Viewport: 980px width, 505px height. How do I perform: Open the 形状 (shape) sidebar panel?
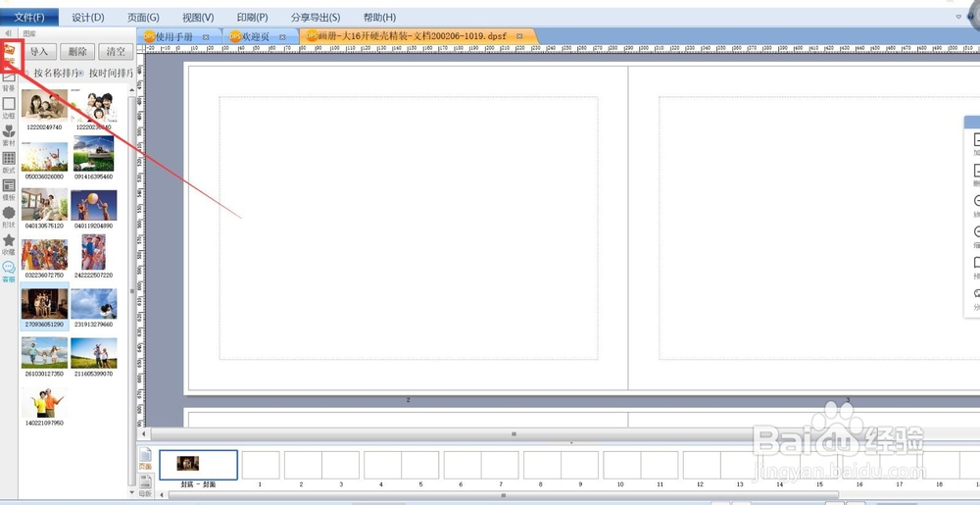(x=9, y=217)
